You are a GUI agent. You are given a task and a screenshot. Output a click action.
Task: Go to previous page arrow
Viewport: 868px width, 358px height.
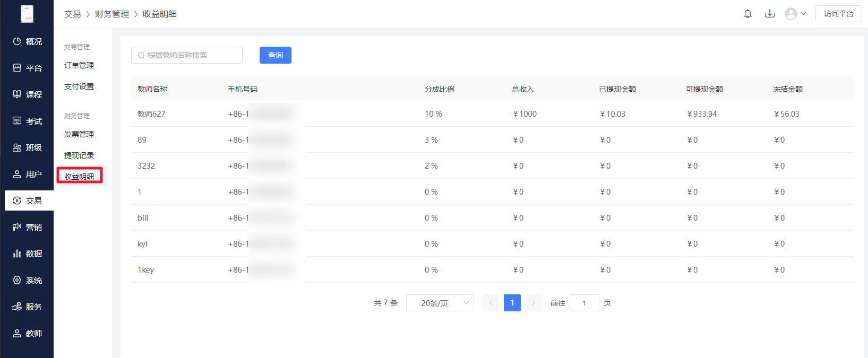(491, 303)
